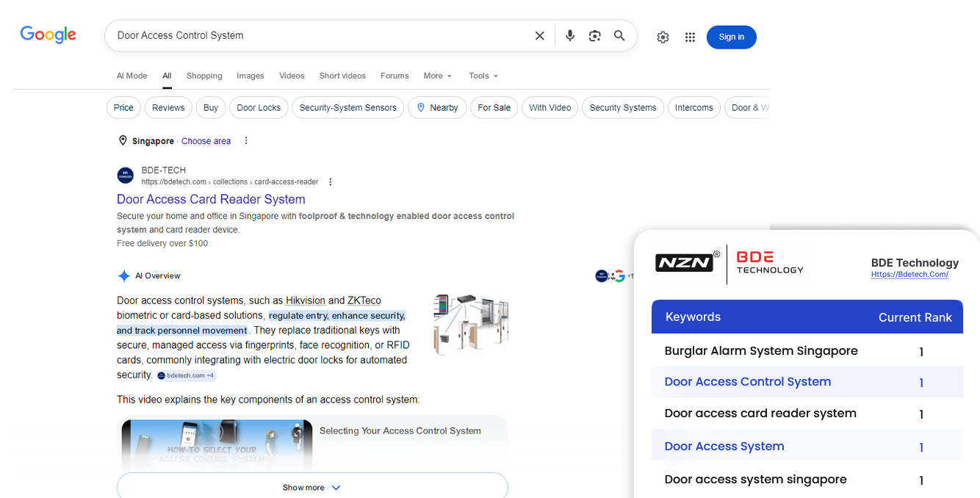The height and width of the screenshot is (498, 980).
Task: Click the AI Overview sparkle icon
Action: click(x=124, y=276)
